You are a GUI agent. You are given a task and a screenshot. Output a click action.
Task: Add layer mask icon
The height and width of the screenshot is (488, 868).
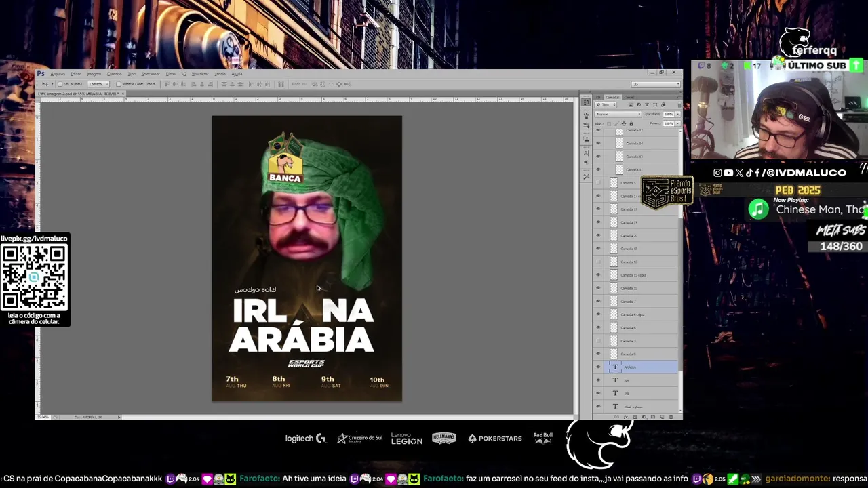(x=635, y=417)
